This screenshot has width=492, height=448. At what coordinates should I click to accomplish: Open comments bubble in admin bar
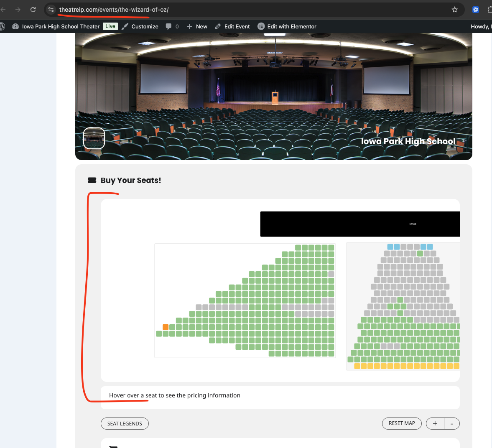point(172,26)
